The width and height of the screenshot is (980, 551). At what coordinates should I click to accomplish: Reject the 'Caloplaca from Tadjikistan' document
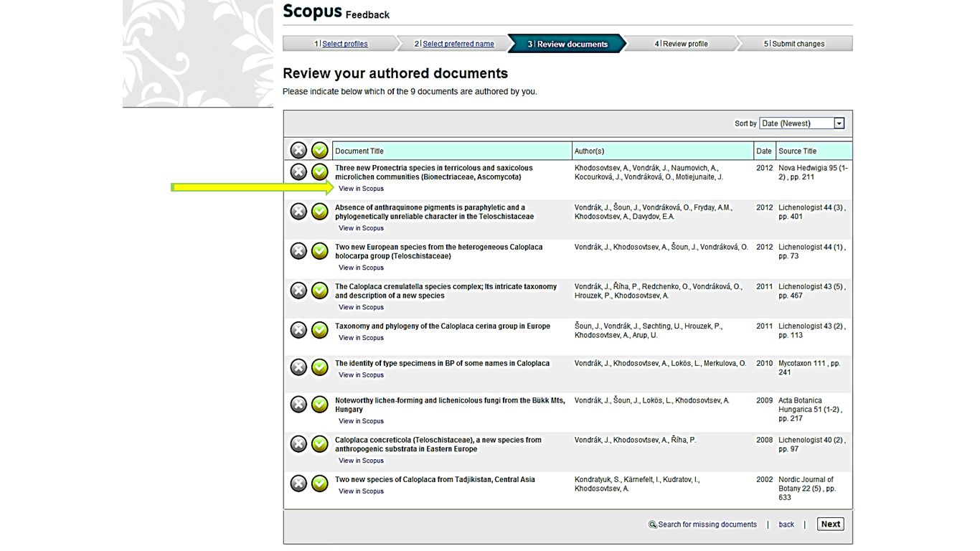(298, 484)
